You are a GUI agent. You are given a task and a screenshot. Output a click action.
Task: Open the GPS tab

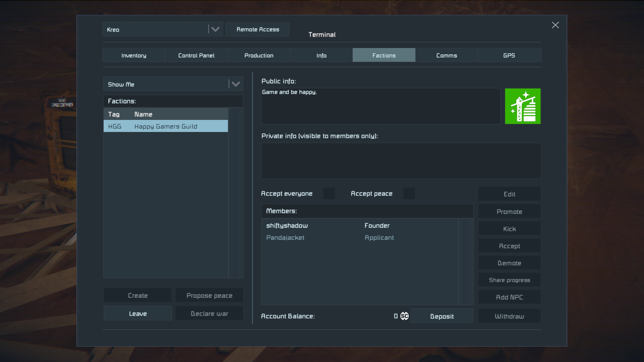509,55
